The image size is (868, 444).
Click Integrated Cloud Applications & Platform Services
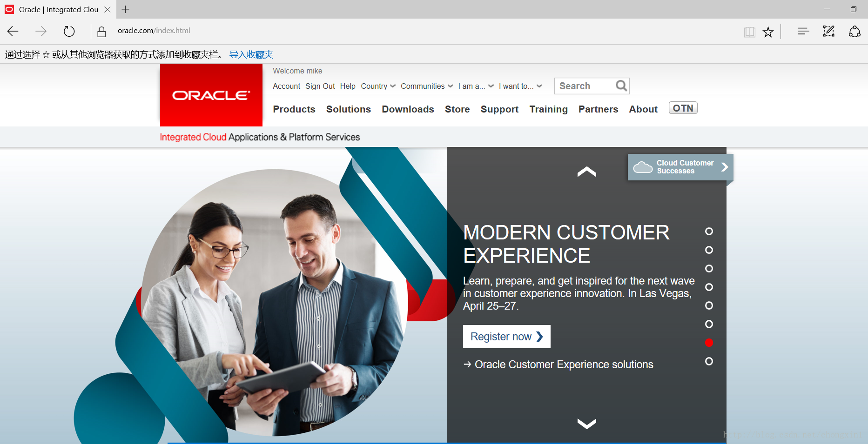pyautogui.click(x=260, y=137)
